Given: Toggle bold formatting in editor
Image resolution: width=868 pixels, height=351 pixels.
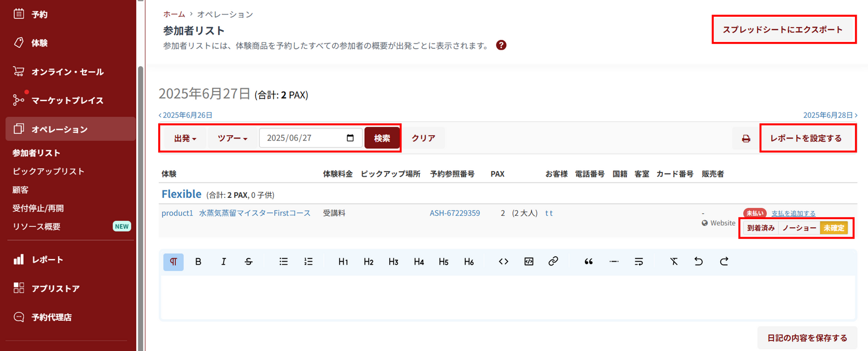Looking at the screenshot, I should (x=198, y=262).
